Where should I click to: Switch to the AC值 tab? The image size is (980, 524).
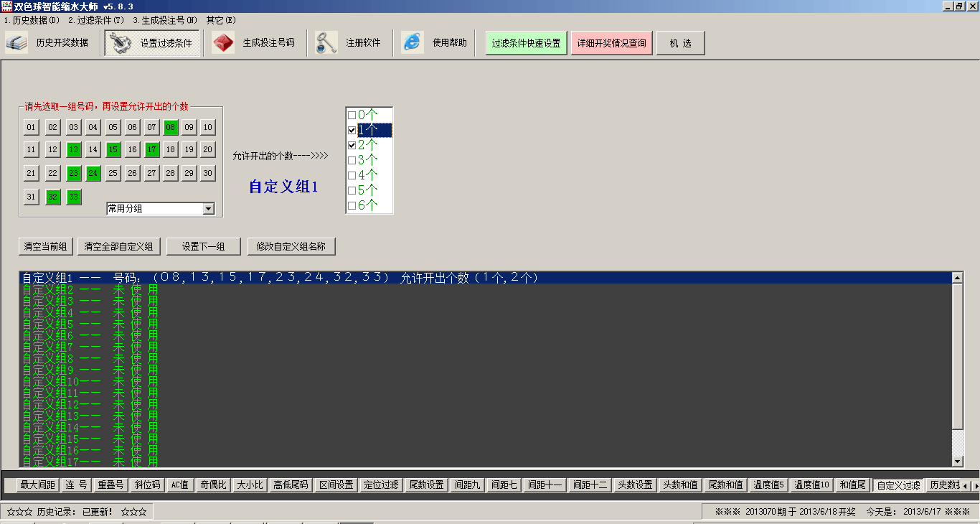pos(179,485)
